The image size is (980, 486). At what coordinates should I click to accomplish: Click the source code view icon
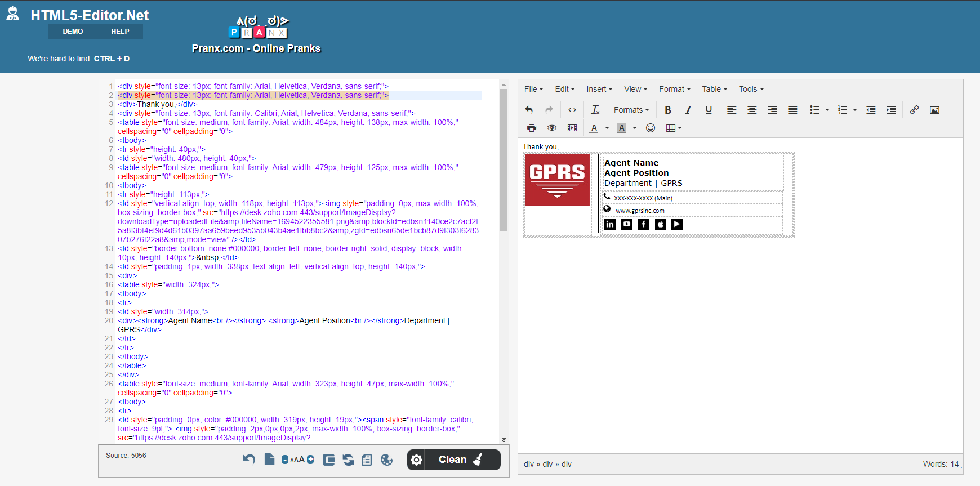click(572, 110)
